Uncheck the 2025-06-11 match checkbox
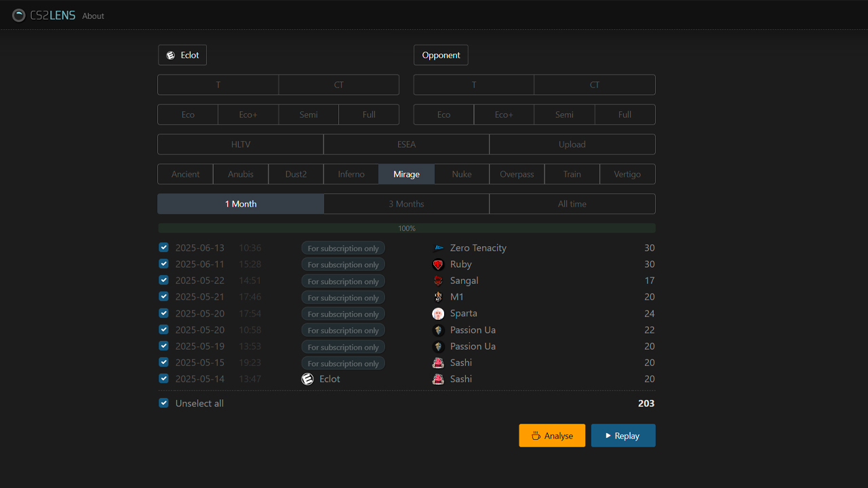 coord(163,264)
